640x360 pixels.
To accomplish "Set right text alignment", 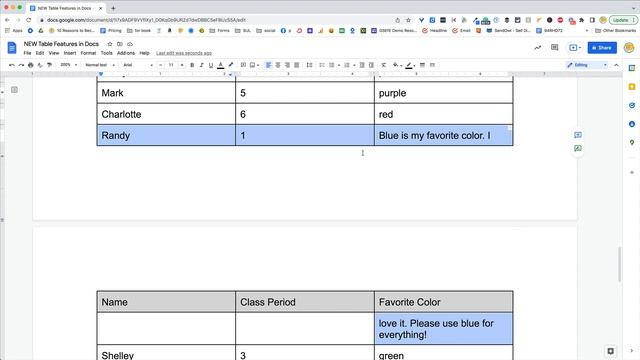I will pyautogui.click(x=287, y=65).
